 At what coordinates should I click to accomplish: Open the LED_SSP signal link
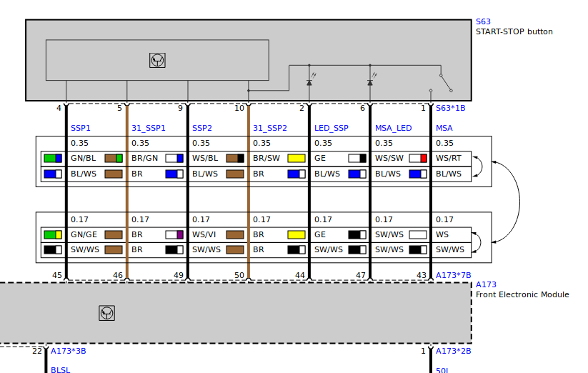pyautogui.click(x=332, y=128)
